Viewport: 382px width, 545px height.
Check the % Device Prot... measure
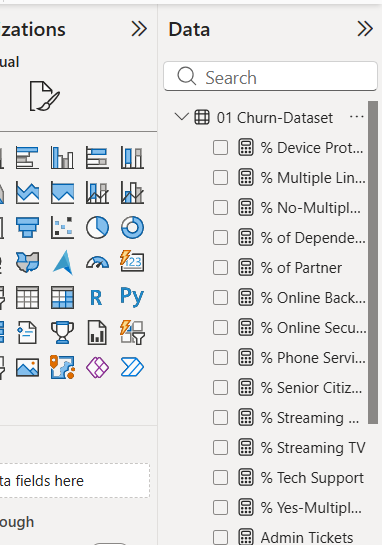(x=220, y=147)
